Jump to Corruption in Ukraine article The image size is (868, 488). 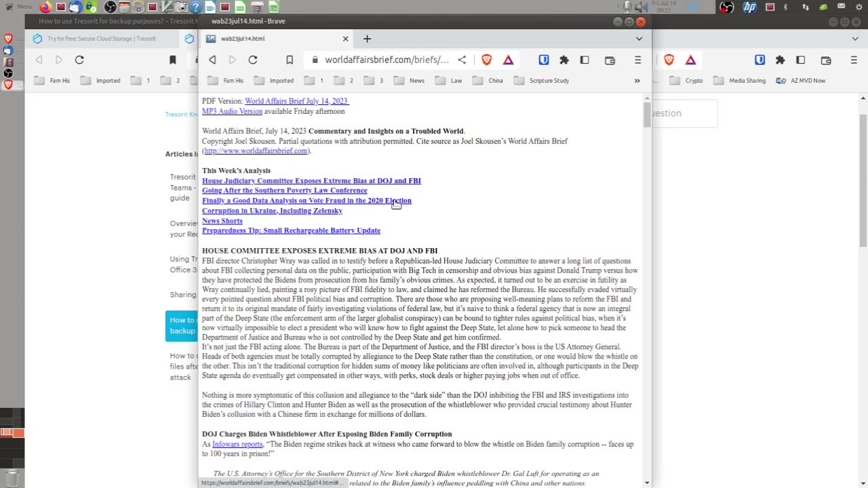(272, 211)
